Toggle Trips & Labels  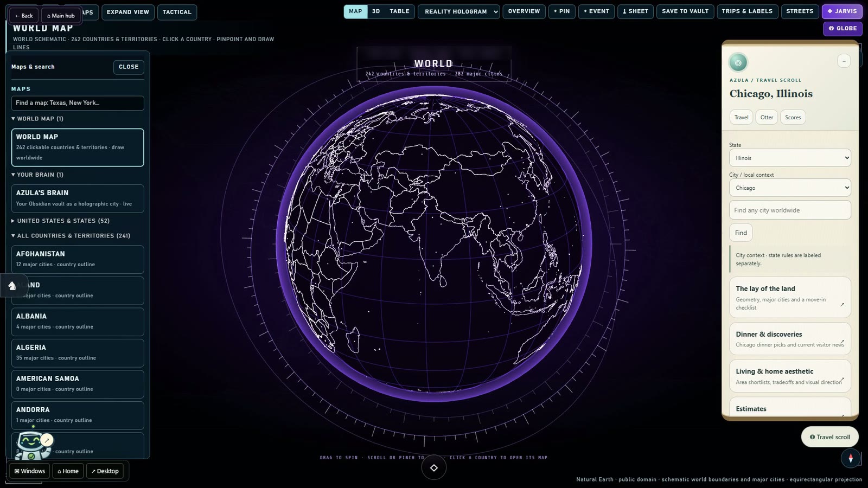pyautogui.click(x=747, y=11)
